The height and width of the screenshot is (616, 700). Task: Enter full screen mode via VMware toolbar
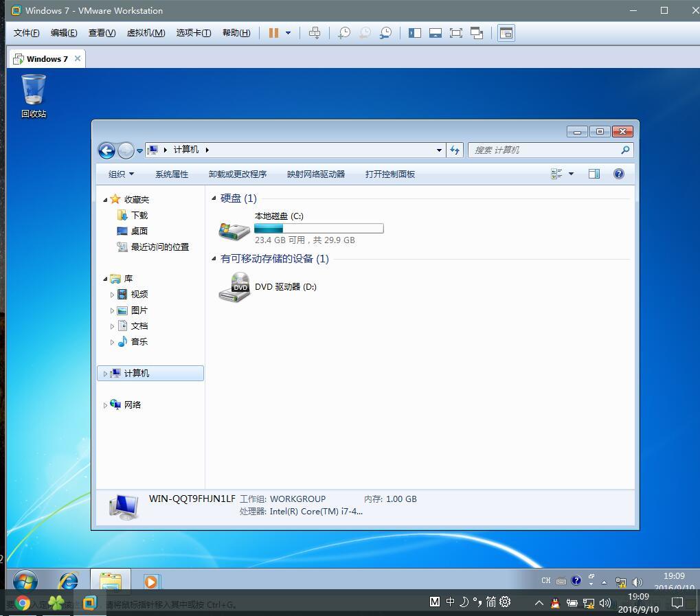[455, 33]
